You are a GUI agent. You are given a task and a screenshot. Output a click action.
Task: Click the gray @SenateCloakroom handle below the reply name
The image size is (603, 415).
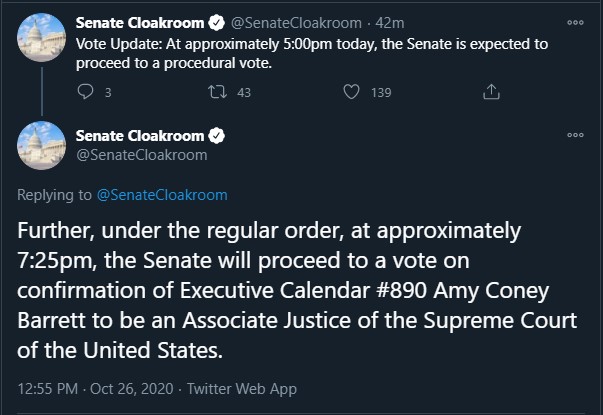(x=142, y=155)
